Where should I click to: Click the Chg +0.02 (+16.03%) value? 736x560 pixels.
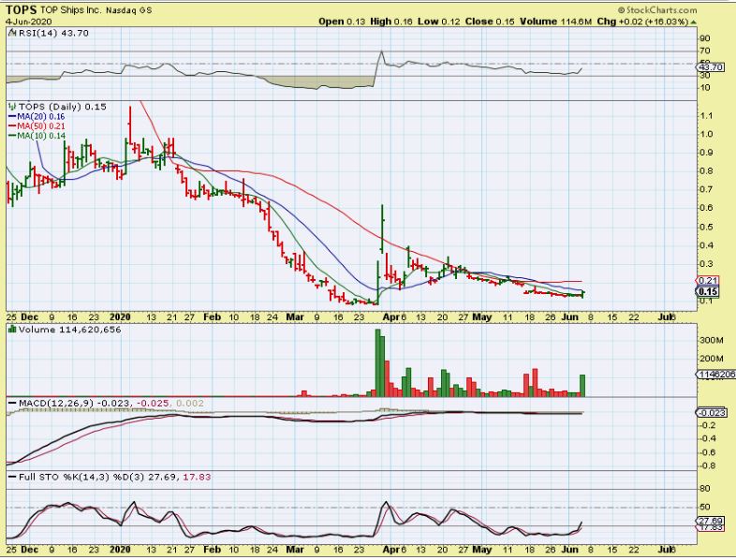[x=642, y=22]
